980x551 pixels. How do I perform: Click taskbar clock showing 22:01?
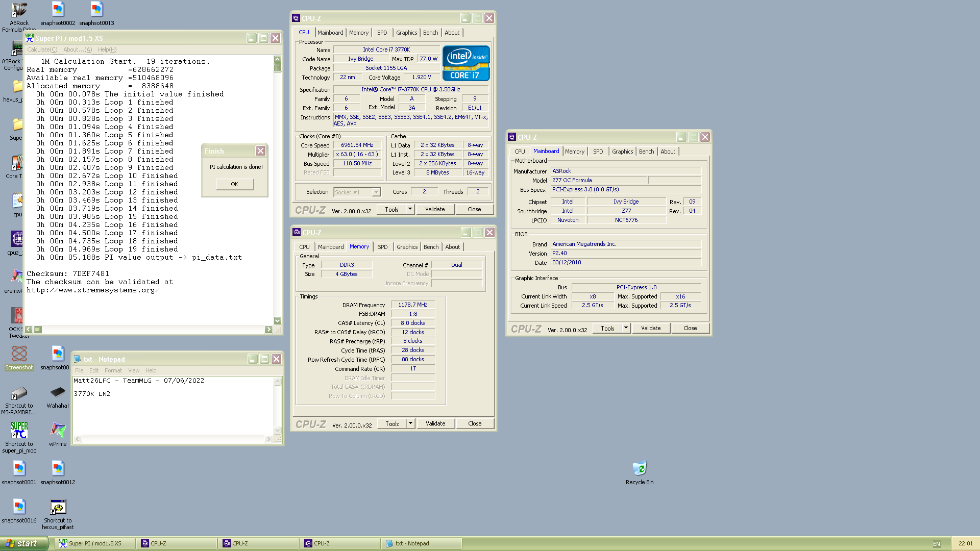click(x=966, y=544)
